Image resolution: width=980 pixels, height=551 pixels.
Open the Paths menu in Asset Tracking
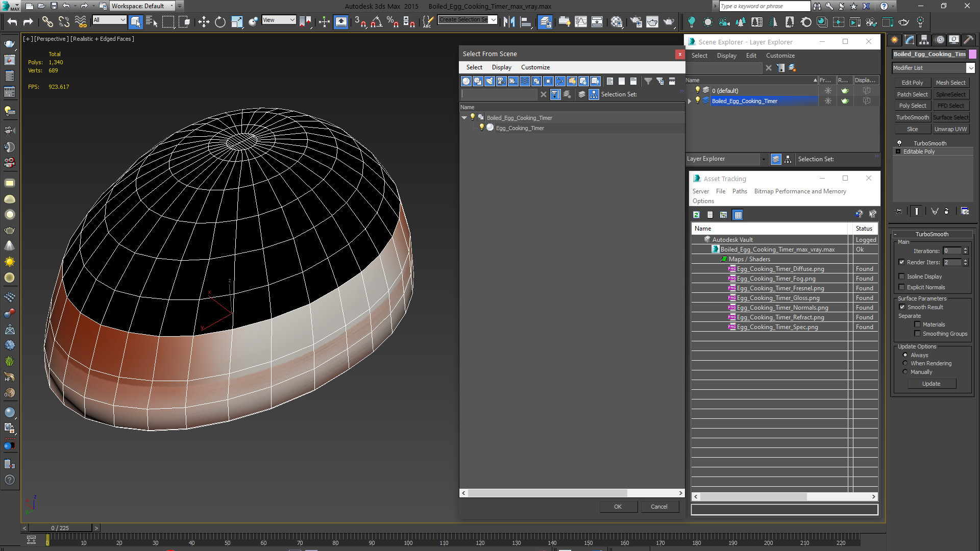[x=739, y=191]
